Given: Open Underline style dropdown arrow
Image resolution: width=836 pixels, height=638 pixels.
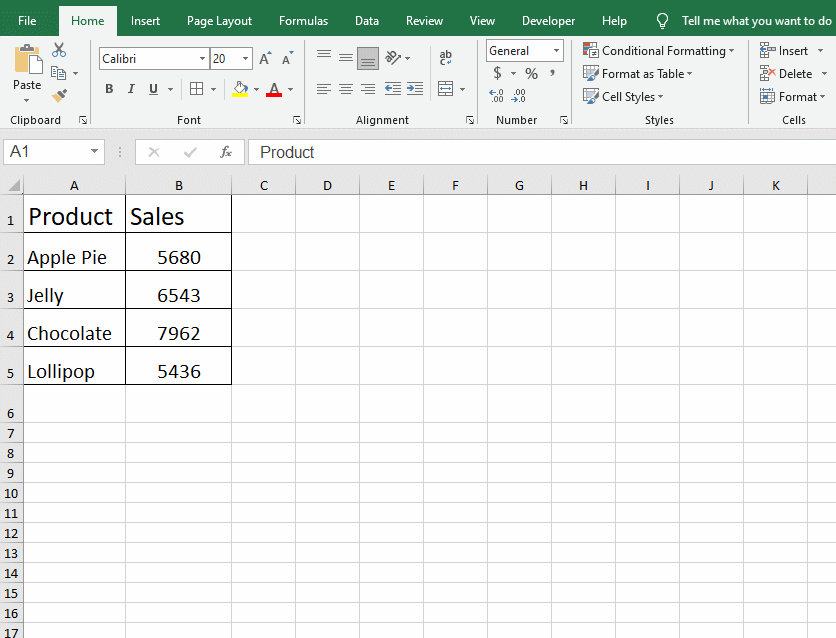Looking at the screenshot, I should 171,89.
